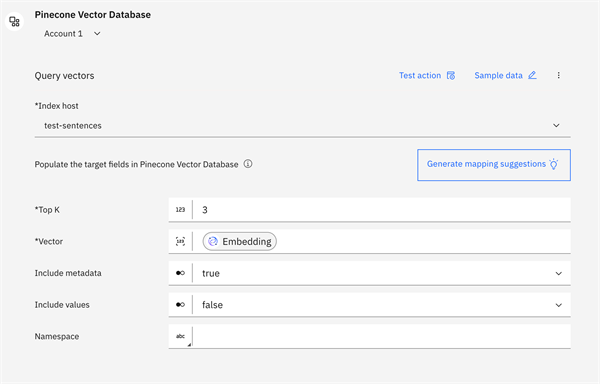Click the *Index host label
600x384 pixels.
coord(57,106)
